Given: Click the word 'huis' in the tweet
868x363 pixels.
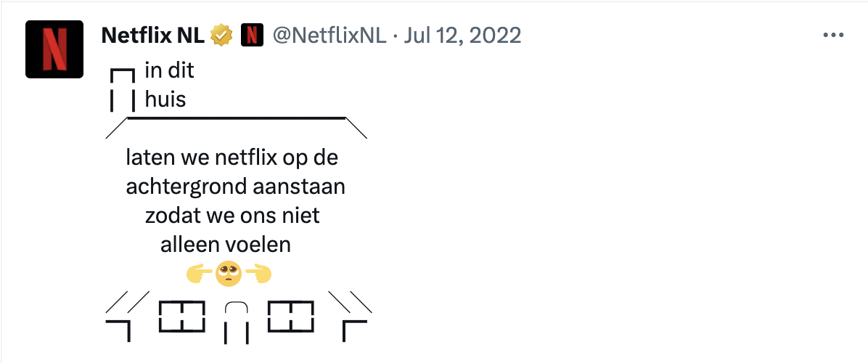Looking at the screenshot, I should pos(165,100).
